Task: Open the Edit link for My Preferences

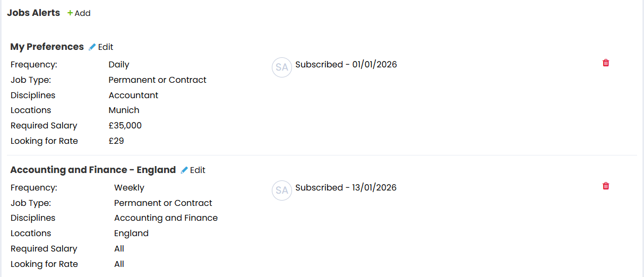Action: point(106,47)
